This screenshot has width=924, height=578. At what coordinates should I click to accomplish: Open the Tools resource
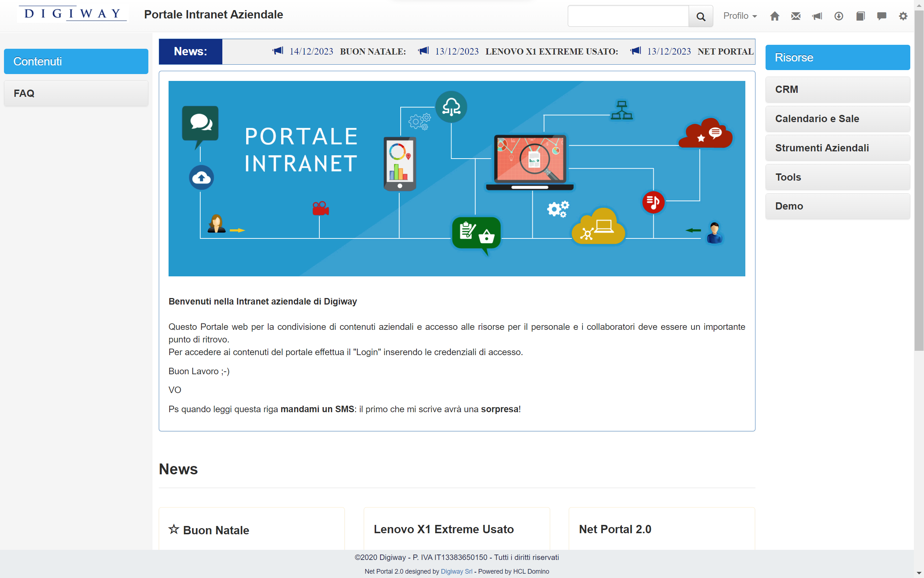click(838, 177)
